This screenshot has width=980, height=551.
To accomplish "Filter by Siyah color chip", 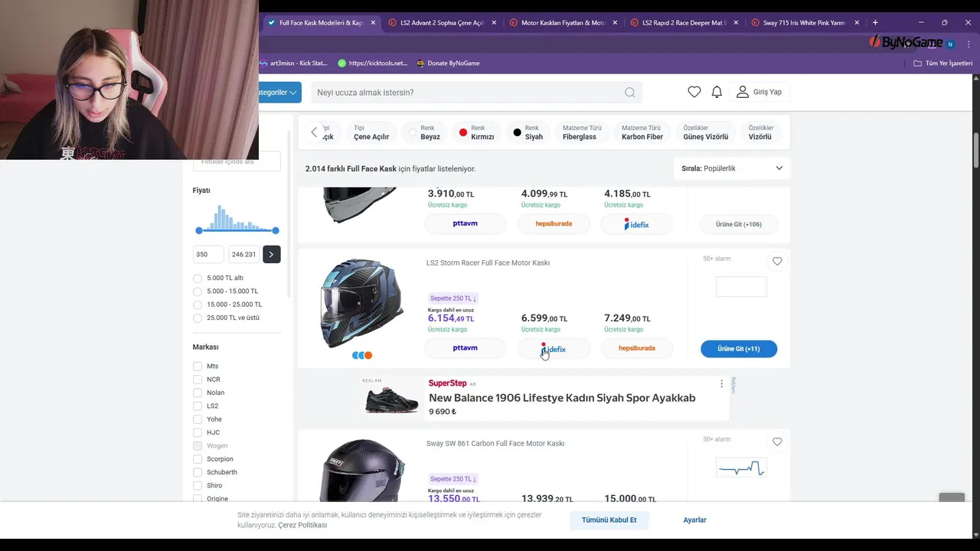I will [x=528, y=132].
